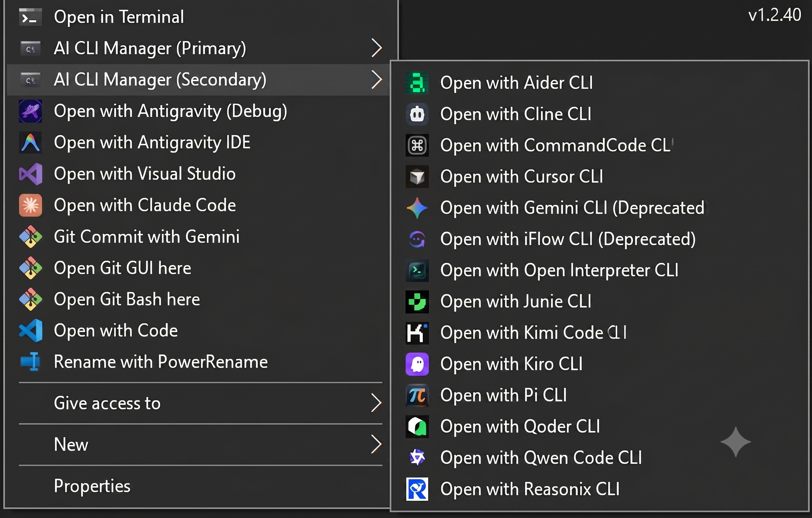812x518 pixels.
Task: Click the Open Interpreter CLI terminal icon
Action: pyautogui.click(x=417, y=270)
